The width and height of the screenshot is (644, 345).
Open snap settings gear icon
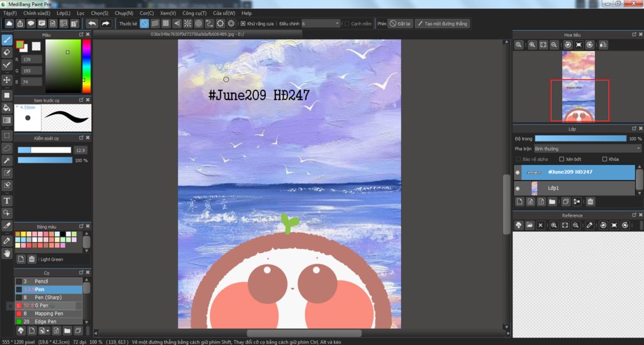click(x=231, y=23)
